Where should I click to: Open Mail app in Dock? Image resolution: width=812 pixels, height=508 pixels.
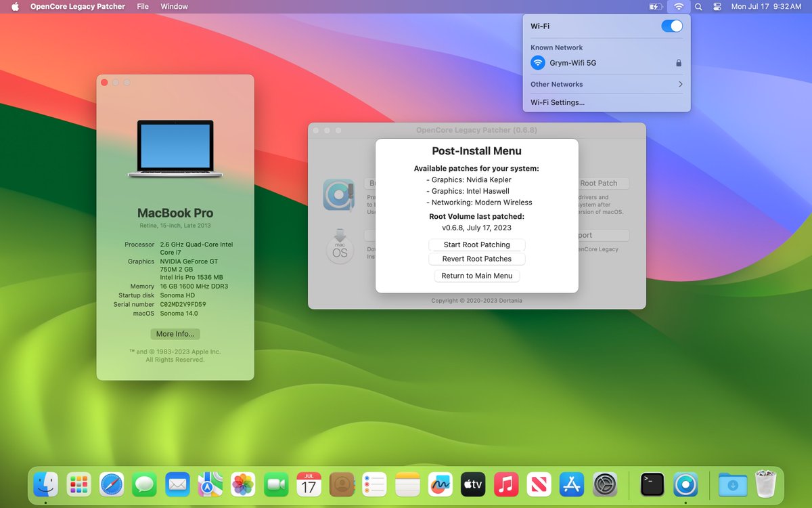[x=177, y=484]
